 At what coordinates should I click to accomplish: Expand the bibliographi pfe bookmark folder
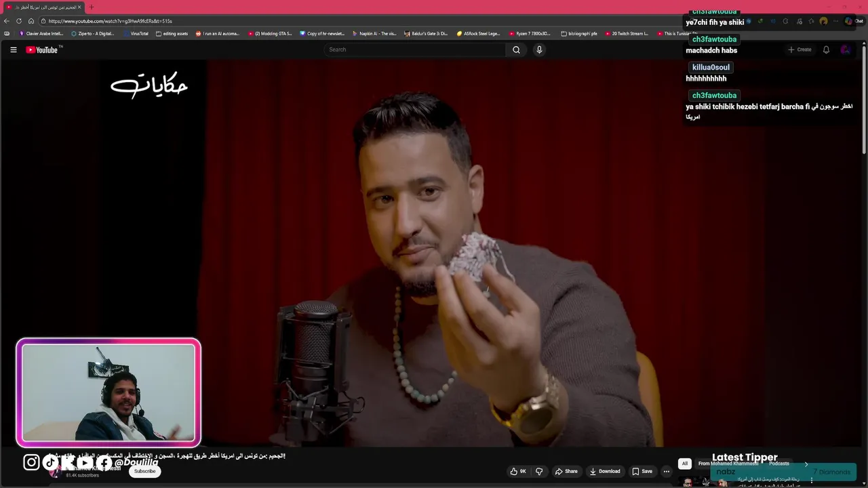[579, 33]
